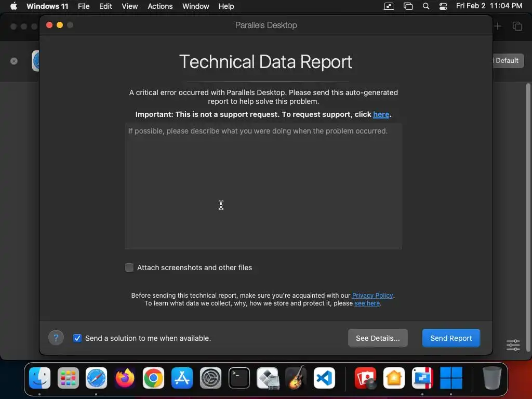Viewport: 532px width, 399px height.
Task: Click the Parallels menu bar status icon
Action: (389, 6)
